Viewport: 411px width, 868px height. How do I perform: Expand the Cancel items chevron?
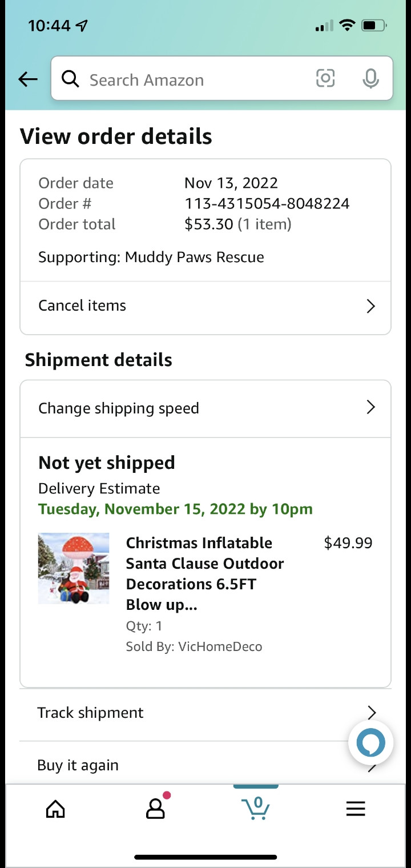pos(370,307)
